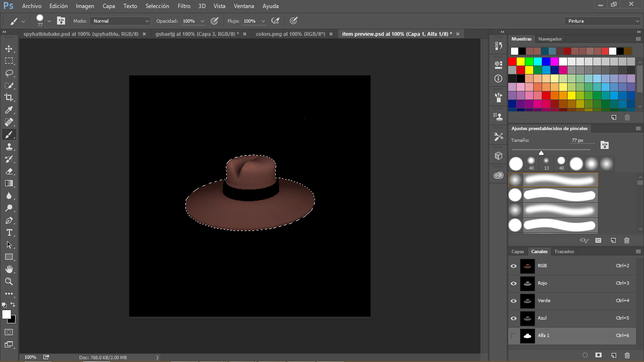Select the Clone Stamp tool
Image resolution: width=644 pixels, height=362 pixels.
[x=9, y=147]
